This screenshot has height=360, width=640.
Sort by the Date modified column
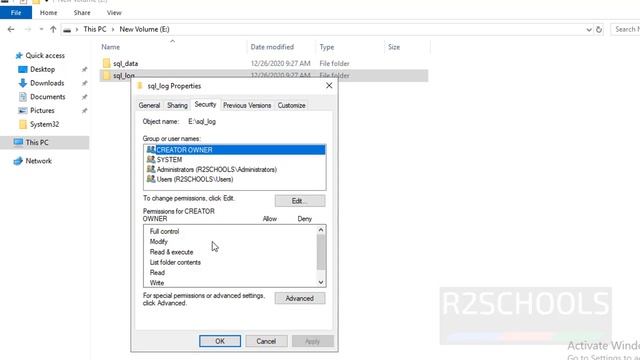[x=272, y=47]
